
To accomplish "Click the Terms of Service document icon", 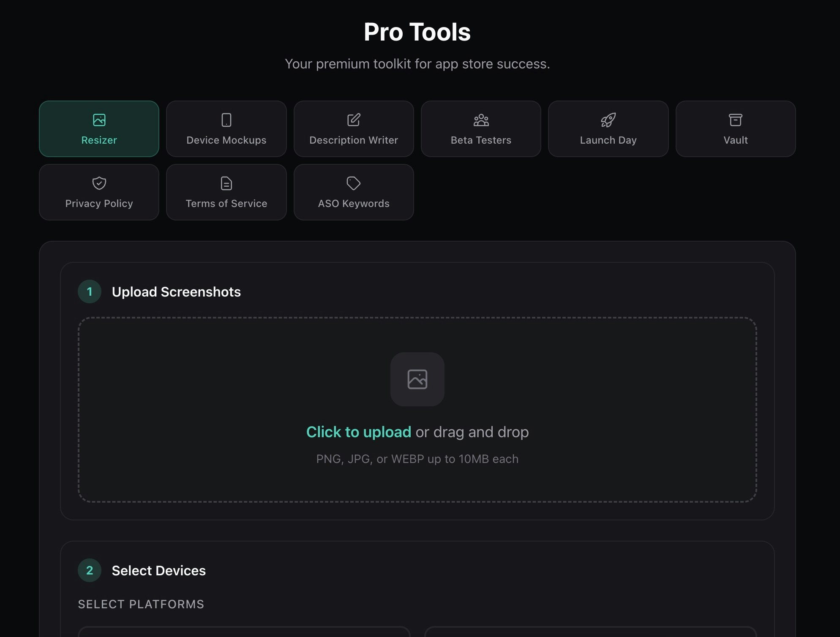I will pyautogui.click(x=226, y=183).
